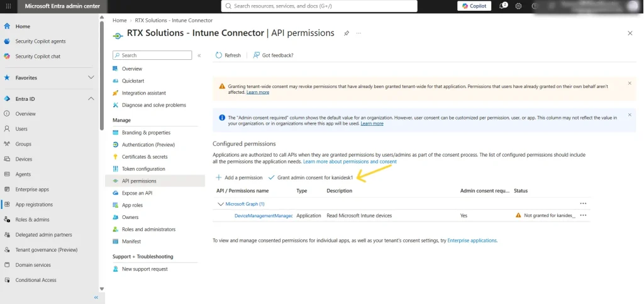The image size is (644, 304).
Task: Open the app launcher waffle icon
Action: tap(9, 6)
